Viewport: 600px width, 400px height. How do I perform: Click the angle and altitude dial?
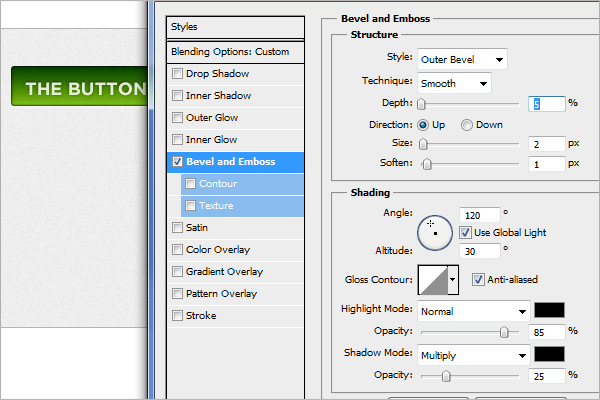click(435, 233)
